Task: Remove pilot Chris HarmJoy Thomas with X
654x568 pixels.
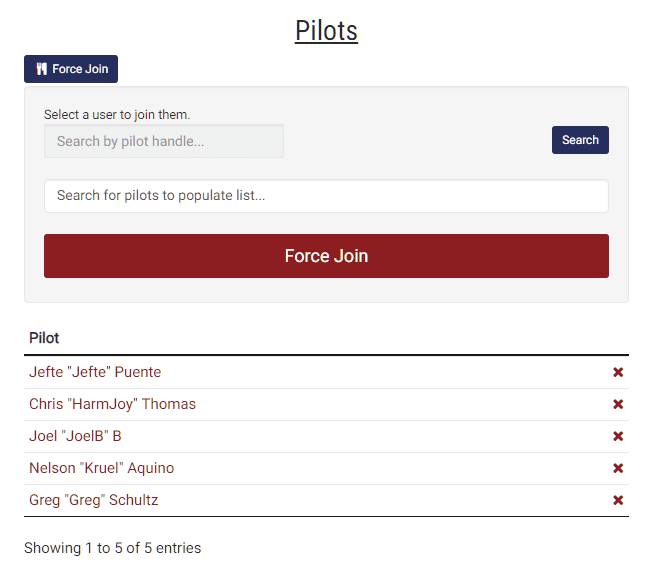Action: coord(618,404)
